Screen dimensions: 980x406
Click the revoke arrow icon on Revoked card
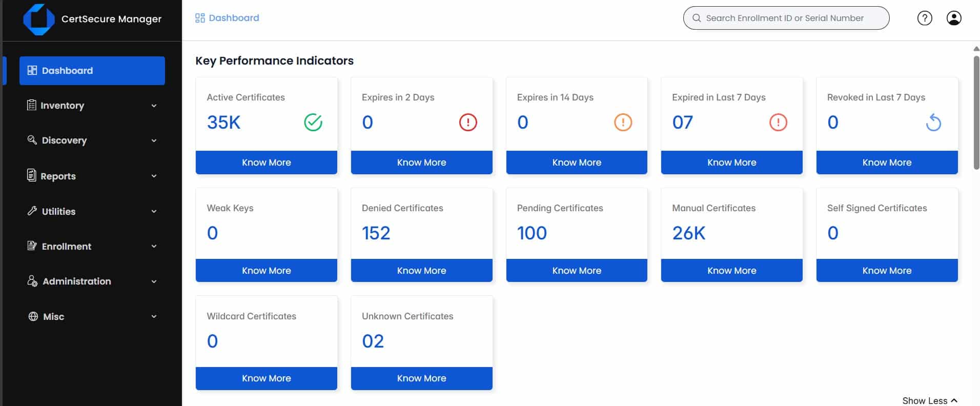pos(933,123)
